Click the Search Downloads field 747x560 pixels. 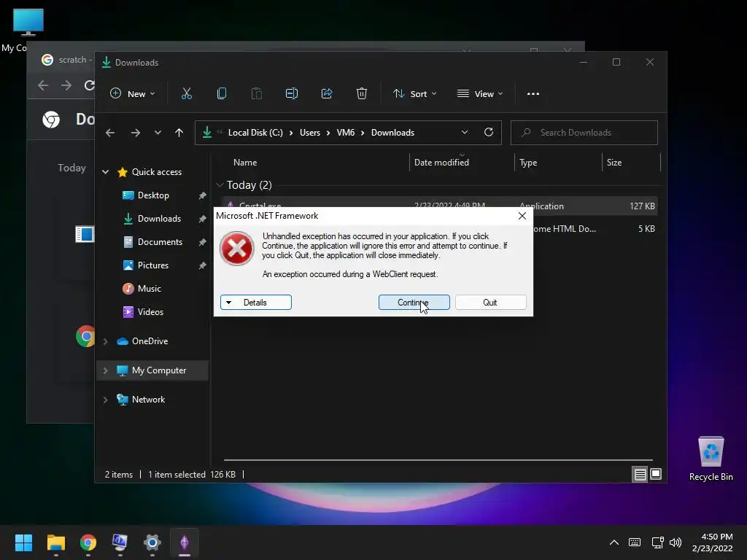(x=584, y=133)
